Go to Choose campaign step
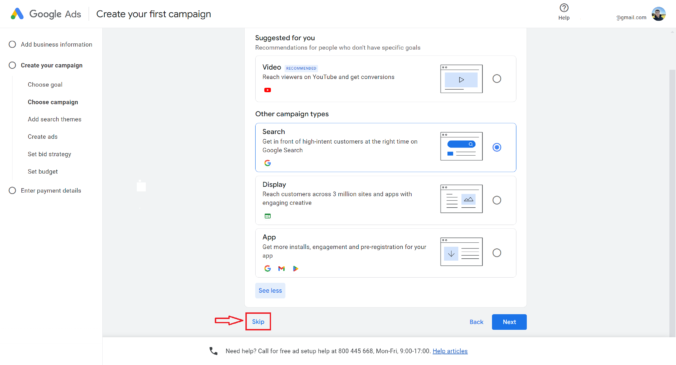The width and height of the screenshot is (676, 365). click(53, 102)
